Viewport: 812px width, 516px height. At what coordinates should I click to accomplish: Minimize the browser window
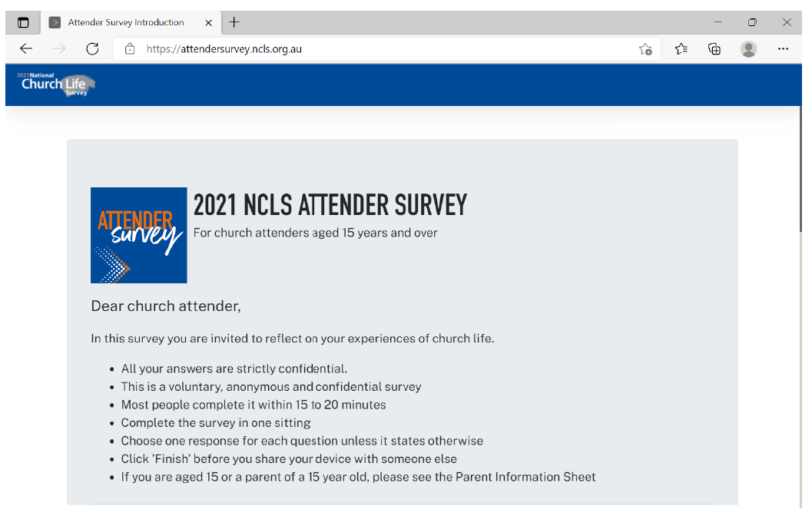(x=718, y=22)
